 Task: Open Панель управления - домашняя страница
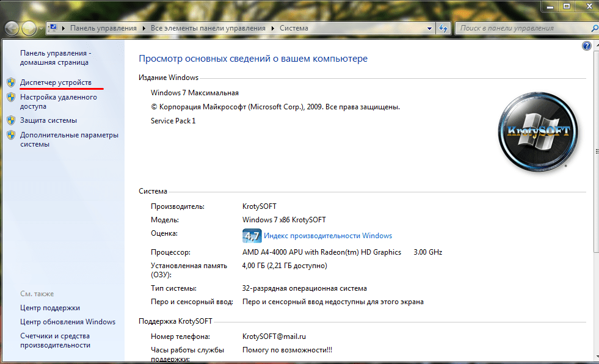coord(56,57)
